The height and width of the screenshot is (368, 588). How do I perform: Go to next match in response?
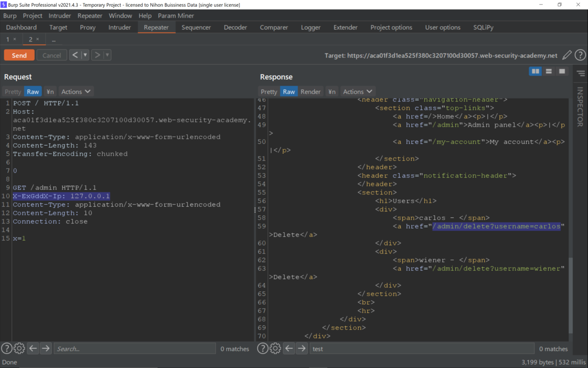[302, 348]
